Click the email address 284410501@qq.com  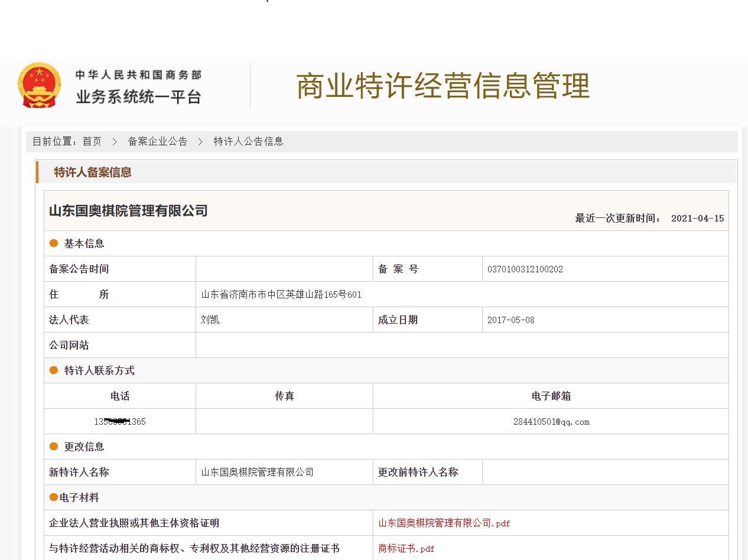click(551, 422)
